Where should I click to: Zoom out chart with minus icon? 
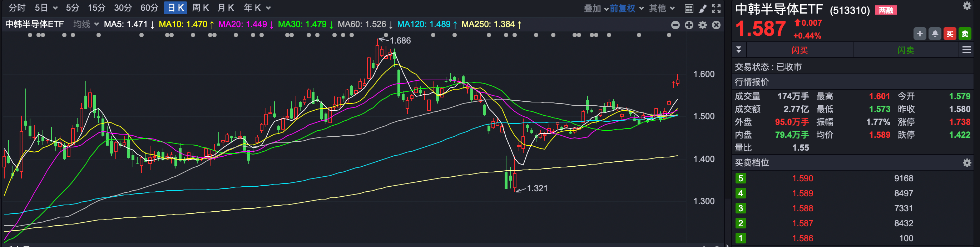tap(675, 25)
